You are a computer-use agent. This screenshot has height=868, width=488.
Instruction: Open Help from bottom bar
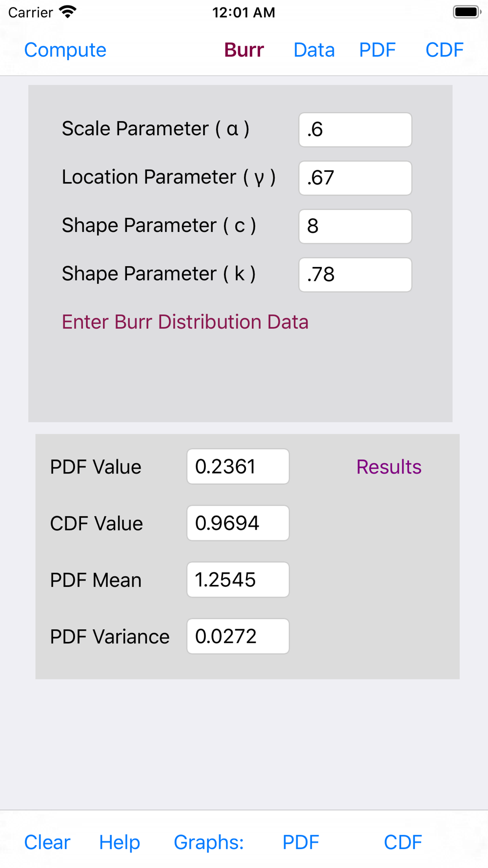120,843
